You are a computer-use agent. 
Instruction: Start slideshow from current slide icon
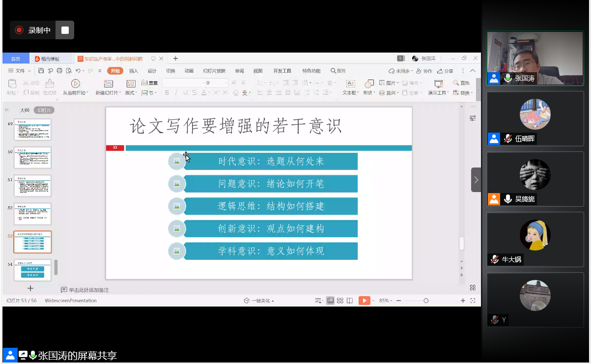click(x=75, y=84)
